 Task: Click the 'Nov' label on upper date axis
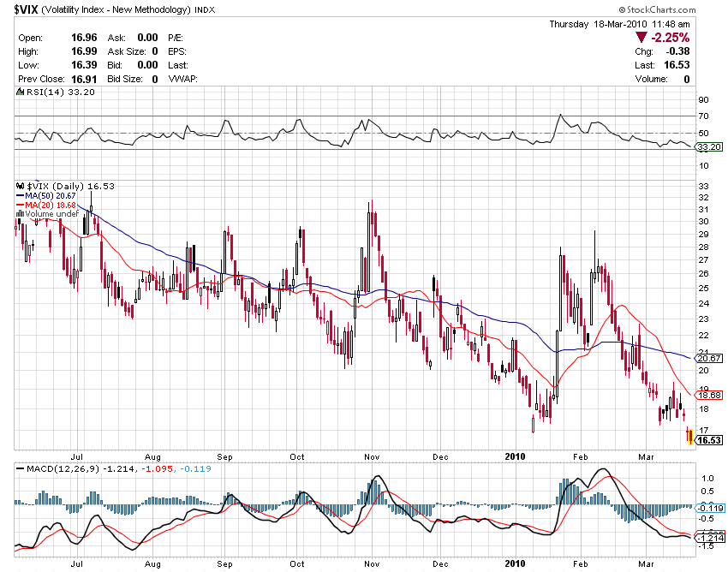tap(372, 457)
